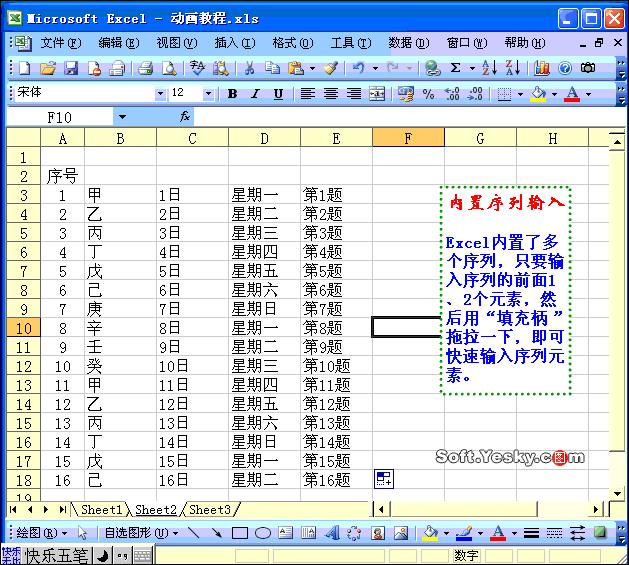Click the Copy icon
This screenshot has width=629, height=565.
pos(272,68)
